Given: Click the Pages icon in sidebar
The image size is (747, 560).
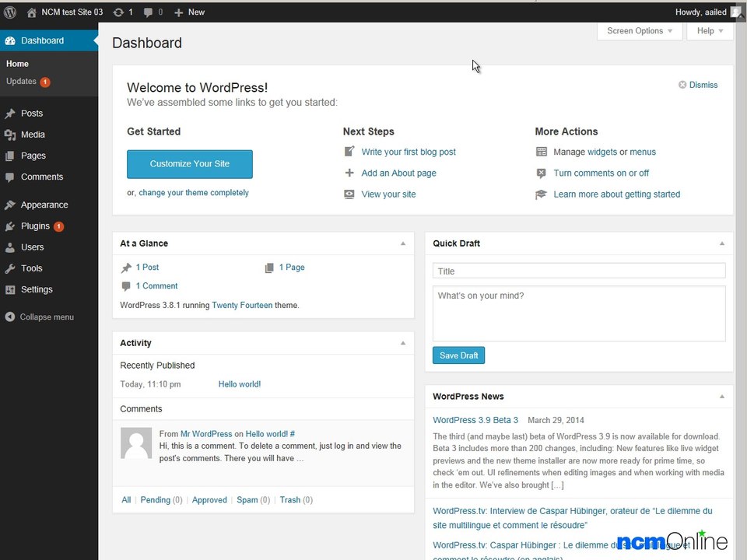Looking at the screenshot, I should pos(9,156).
